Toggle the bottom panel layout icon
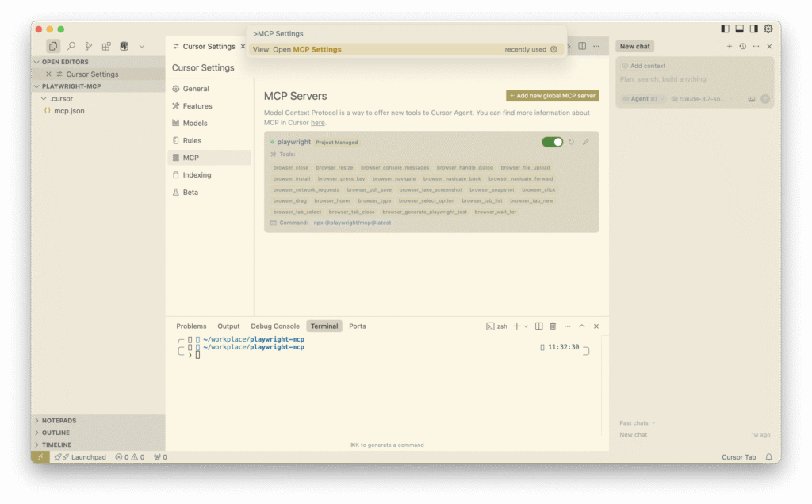Viewport: 812px width, 504px height. [x=739, y=29]
